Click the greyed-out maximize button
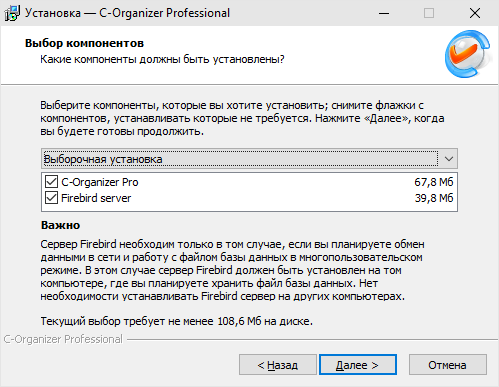The width and height of the screenshot is (499, 387). click(429, 13)
